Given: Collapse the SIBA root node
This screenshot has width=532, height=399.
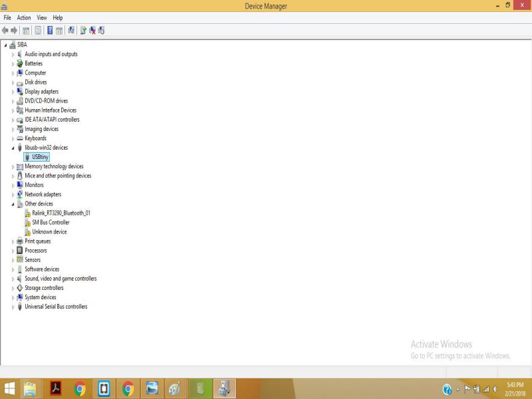Looking at the screenshot, I should coord(5,45).
